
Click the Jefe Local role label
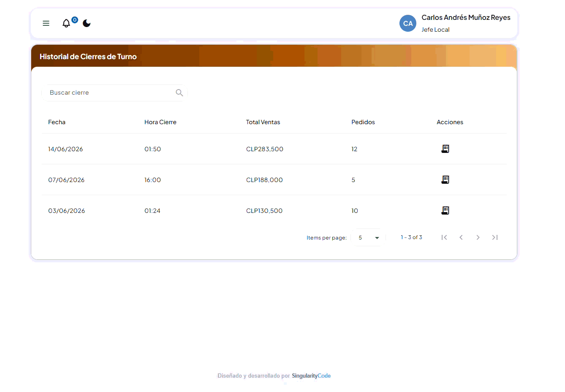pyautogui.click(x=435, y=30)
